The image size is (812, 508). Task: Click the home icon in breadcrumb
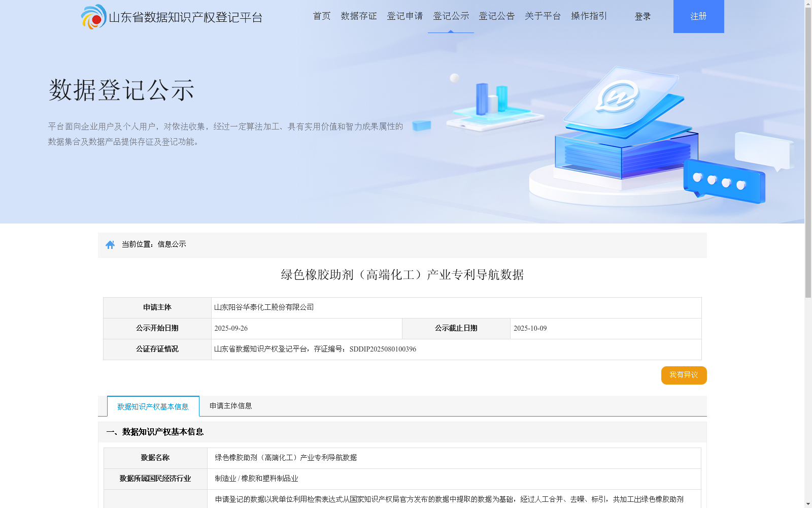(110, 245)
